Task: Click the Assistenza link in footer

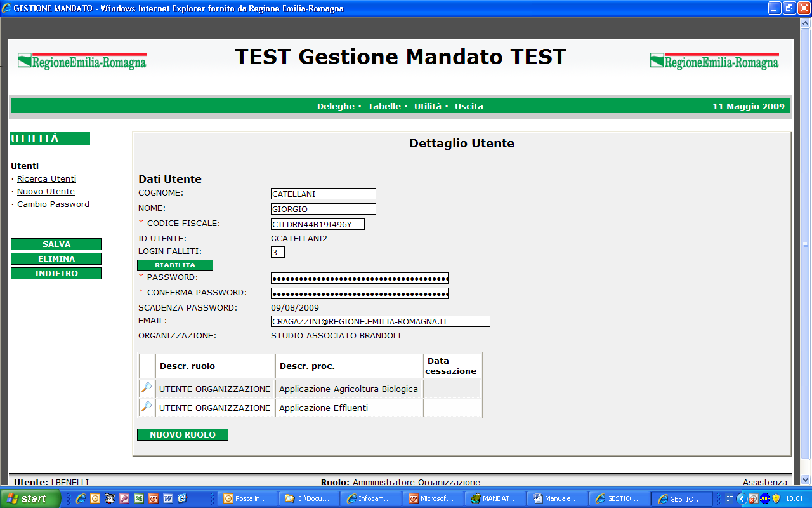Action: [x=765, y=483]
